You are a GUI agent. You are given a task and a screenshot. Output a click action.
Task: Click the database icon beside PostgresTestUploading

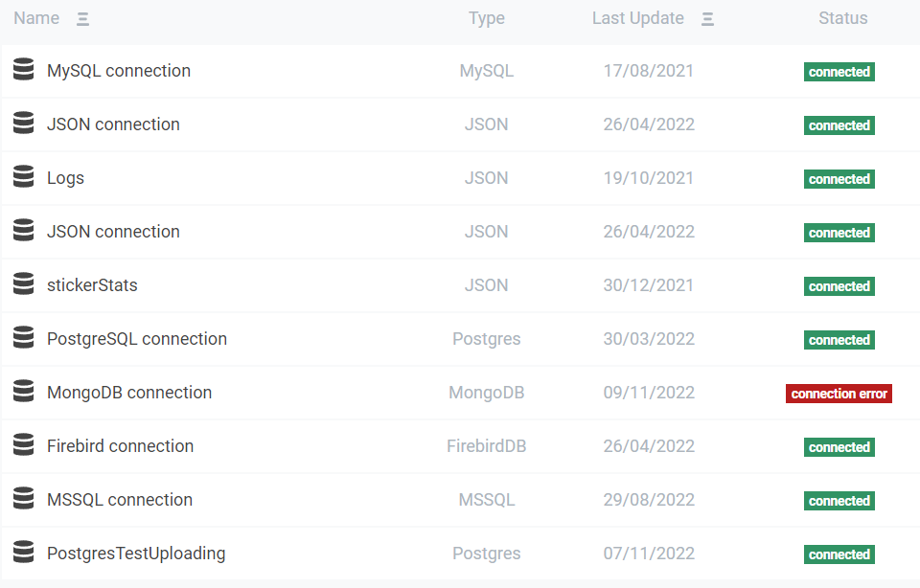coord(23,553)
